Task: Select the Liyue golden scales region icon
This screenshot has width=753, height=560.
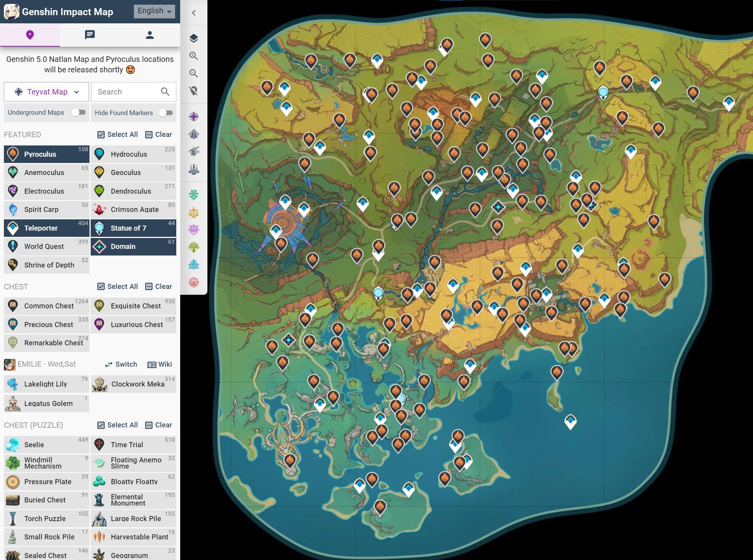Action: 193,211
